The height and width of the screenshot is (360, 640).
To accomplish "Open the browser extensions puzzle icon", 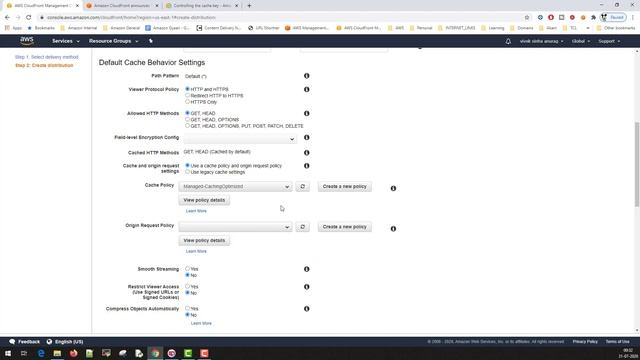I will (x=593, y=18).
